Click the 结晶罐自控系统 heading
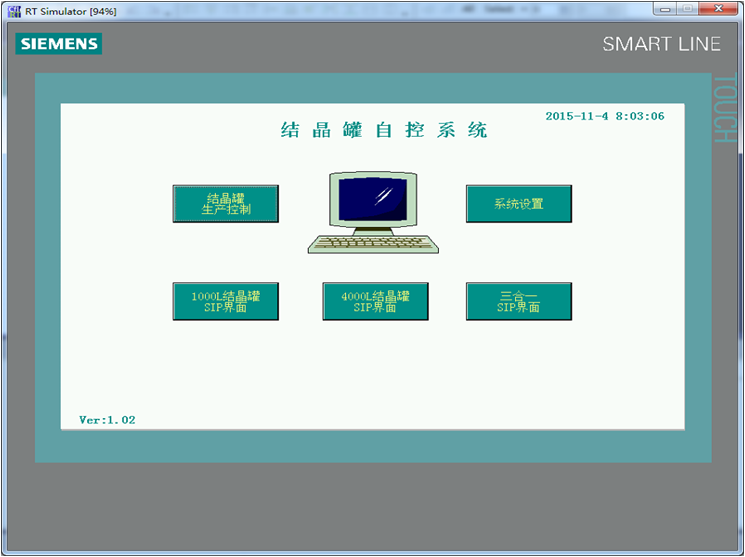Screen dimensions: 745x557 384,131
